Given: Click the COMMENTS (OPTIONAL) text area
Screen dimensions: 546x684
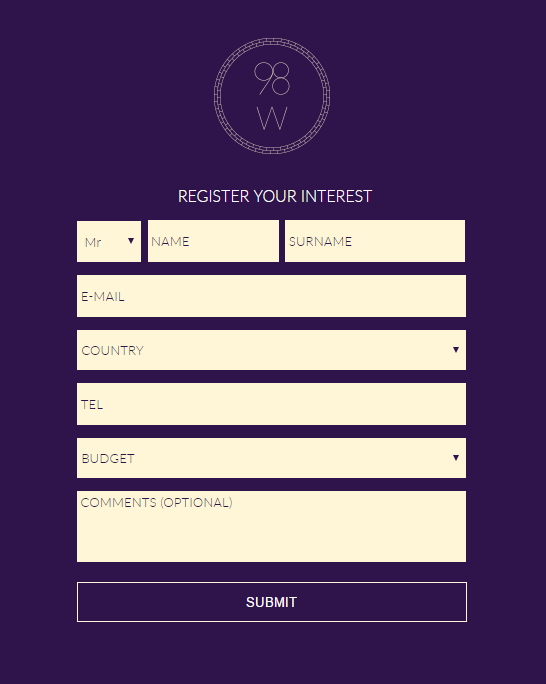Looking at the screenshot, I should pos(271,527).
